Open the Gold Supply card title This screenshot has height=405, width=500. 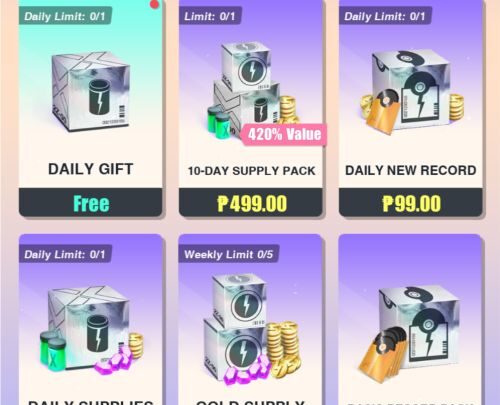point(251,402)
